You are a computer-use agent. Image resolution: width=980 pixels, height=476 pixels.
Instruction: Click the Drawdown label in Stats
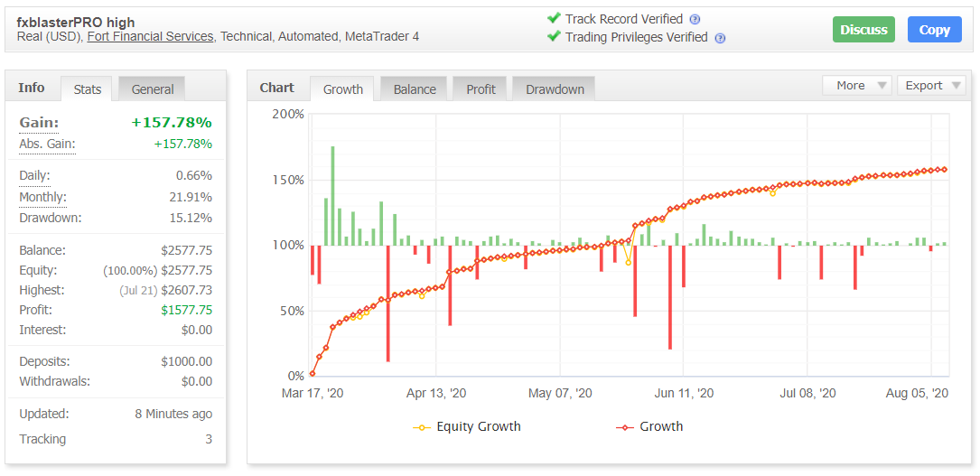click(50, 218)
